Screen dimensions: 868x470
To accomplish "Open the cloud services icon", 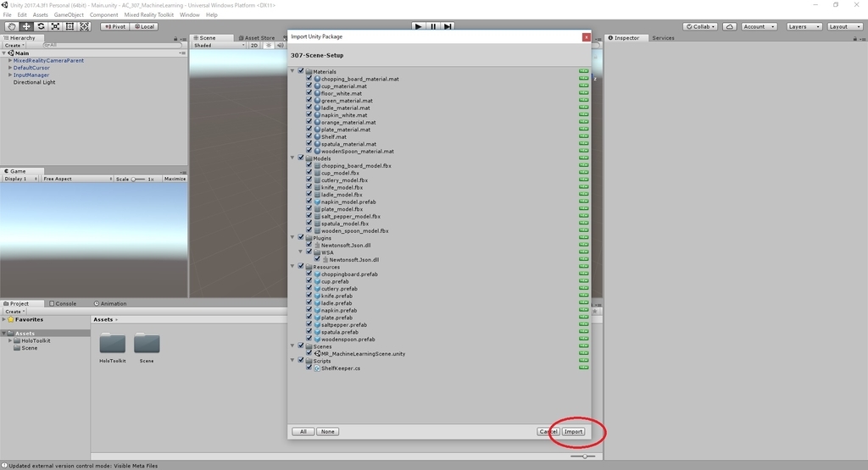I will click(x=730, y=26).
